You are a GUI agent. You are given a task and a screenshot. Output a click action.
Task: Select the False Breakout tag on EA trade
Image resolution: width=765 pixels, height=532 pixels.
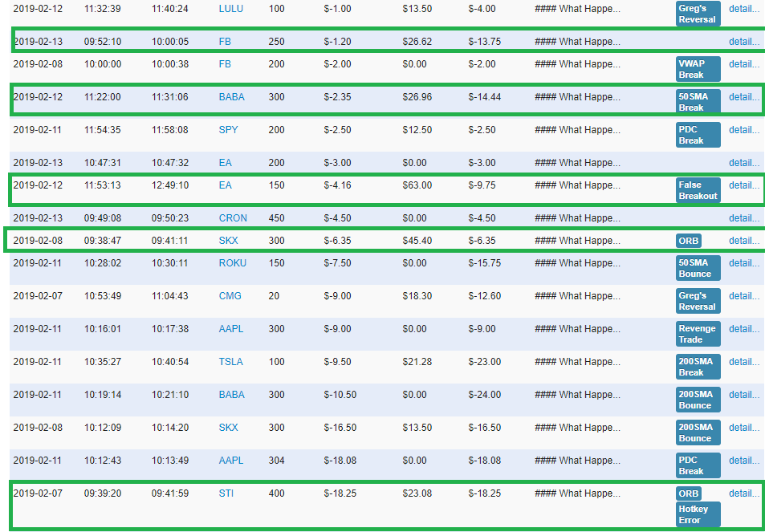click(x=697, y=189)
